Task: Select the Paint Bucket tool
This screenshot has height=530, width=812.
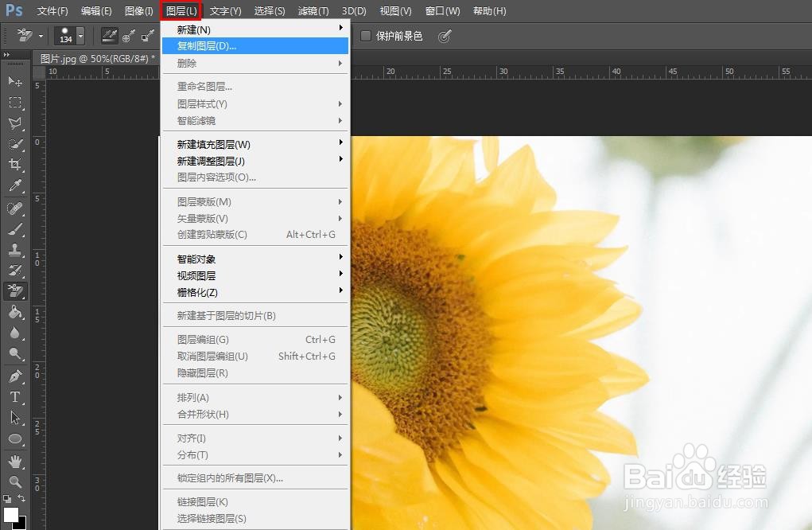Action: click(x=15, y=312)
